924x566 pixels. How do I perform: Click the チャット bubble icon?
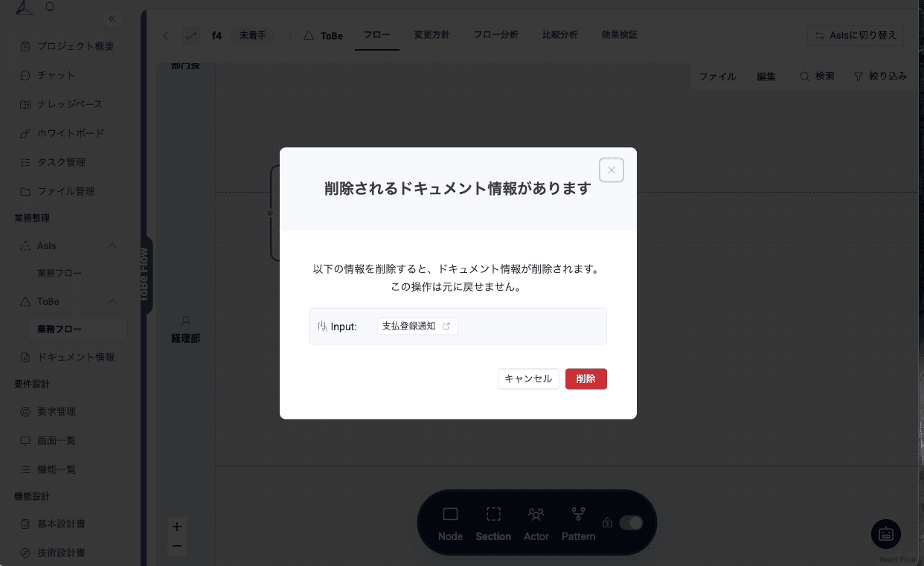25,75
